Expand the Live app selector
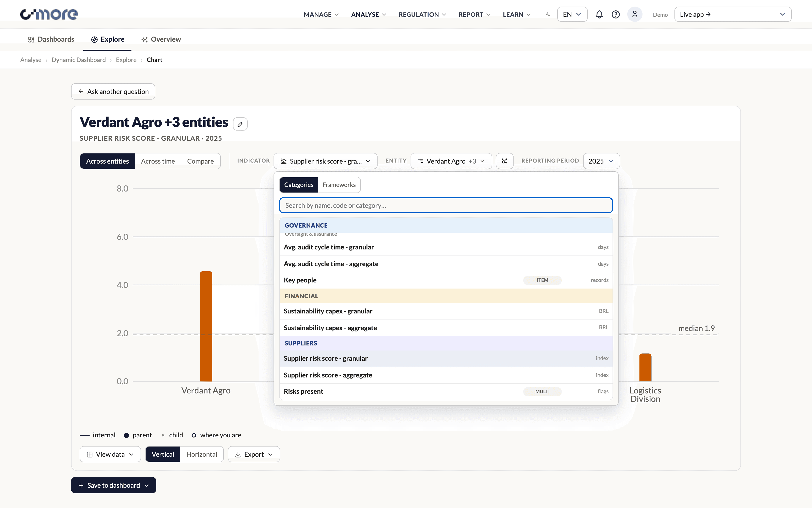Screen dimensions: 812x508 point(733,14)
